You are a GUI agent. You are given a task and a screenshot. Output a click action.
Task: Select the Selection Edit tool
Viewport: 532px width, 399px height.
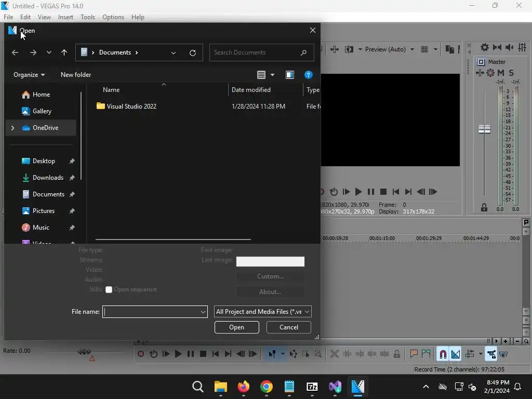[305, 354]
